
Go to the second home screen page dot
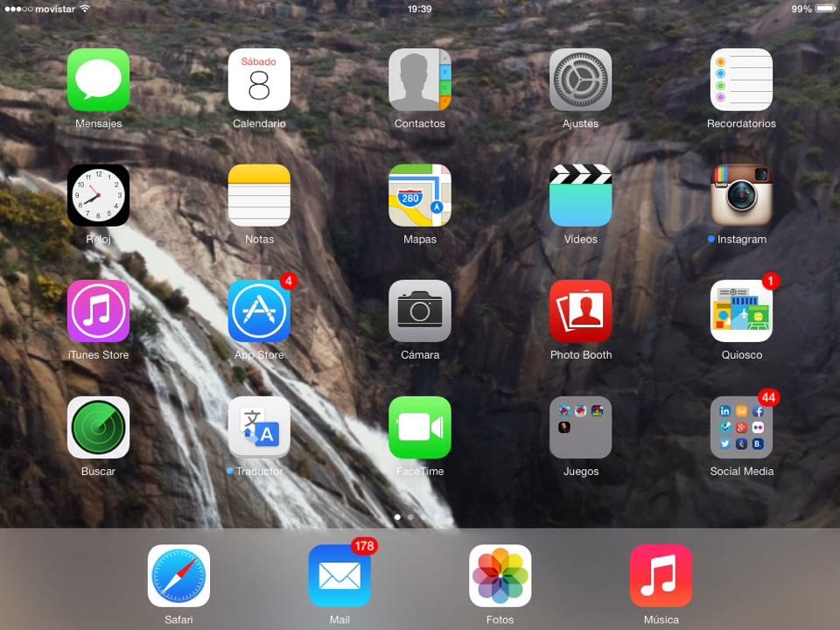coord(410,517)
